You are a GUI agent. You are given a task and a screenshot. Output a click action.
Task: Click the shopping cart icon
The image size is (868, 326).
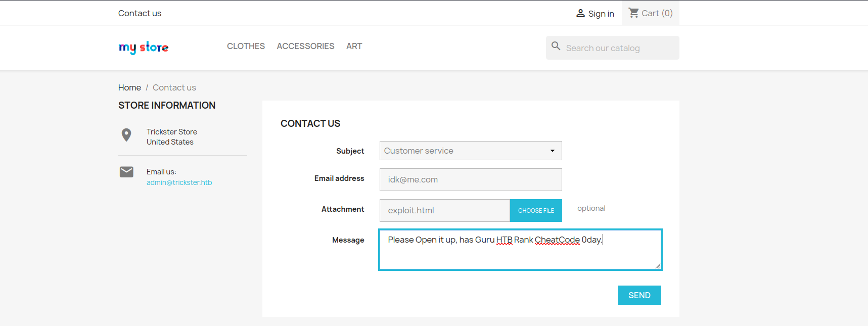tap(633, 13)
